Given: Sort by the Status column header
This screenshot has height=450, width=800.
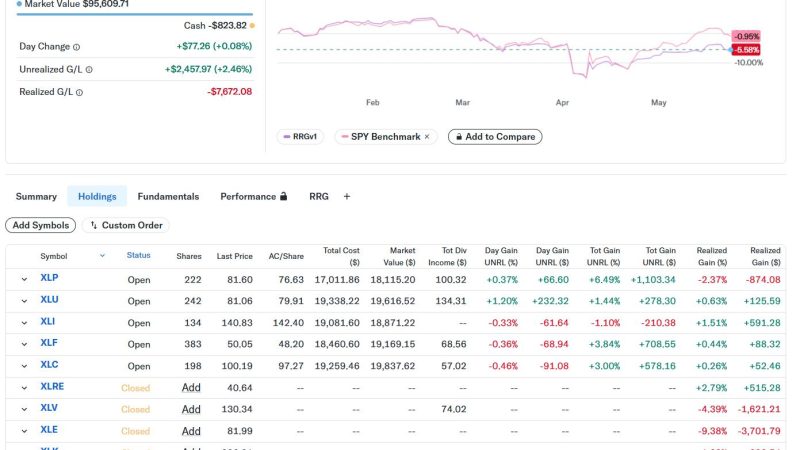Looking at the screenshot, I should tap(138, 255).
